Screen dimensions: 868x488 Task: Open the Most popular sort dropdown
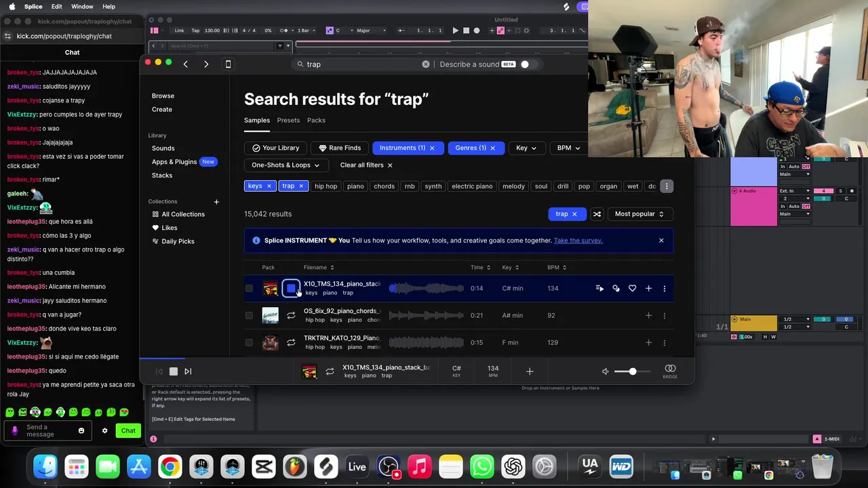coord(639,214)
